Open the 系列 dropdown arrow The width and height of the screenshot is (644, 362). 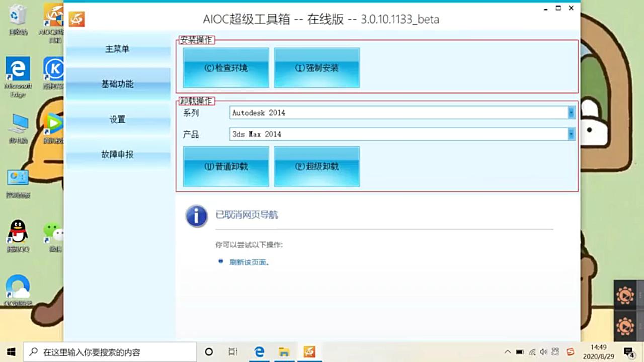[571, 113]
